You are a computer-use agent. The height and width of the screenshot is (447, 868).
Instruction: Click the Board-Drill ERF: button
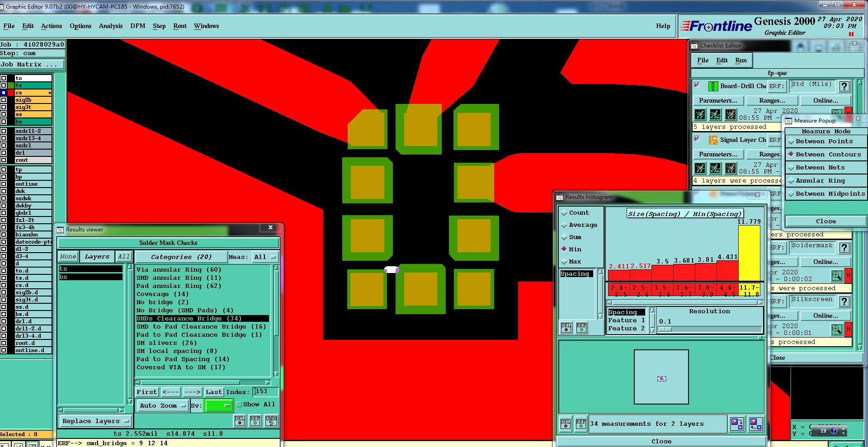click(x=777, y=86)
